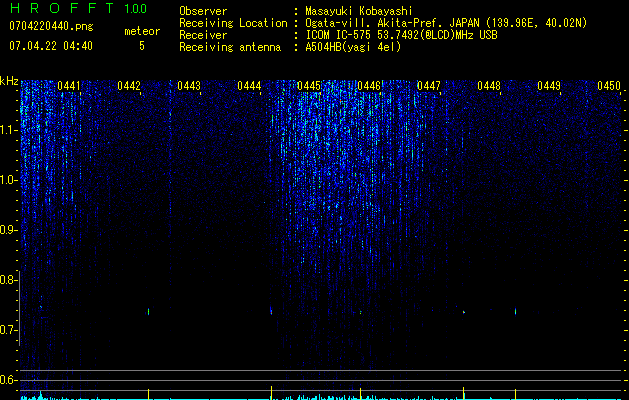Click the meteor echo after 0442
The image size is (629, 400).
148,311
